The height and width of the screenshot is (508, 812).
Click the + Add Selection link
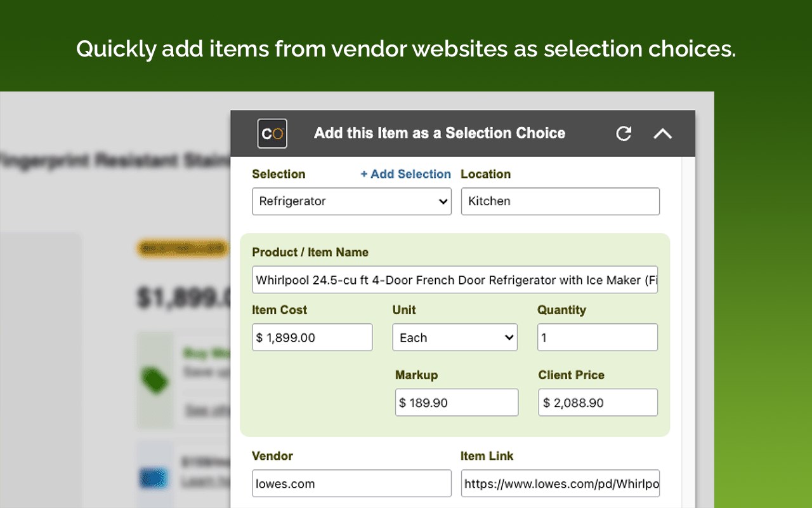coord(405,174)
